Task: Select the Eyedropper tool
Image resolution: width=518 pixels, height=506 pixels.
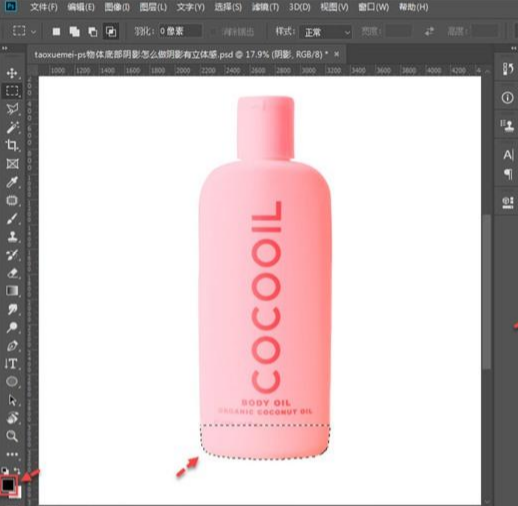Action: tap(12, 182)
